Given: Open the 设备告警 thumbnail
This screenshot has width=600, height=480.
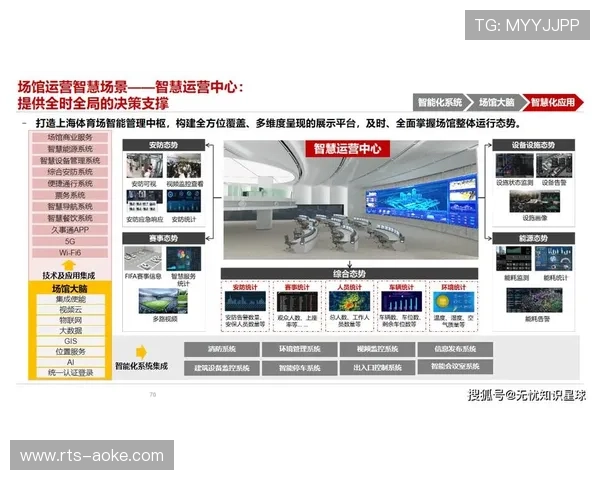Looking at the screenshot, I should [x=554, y=166].
